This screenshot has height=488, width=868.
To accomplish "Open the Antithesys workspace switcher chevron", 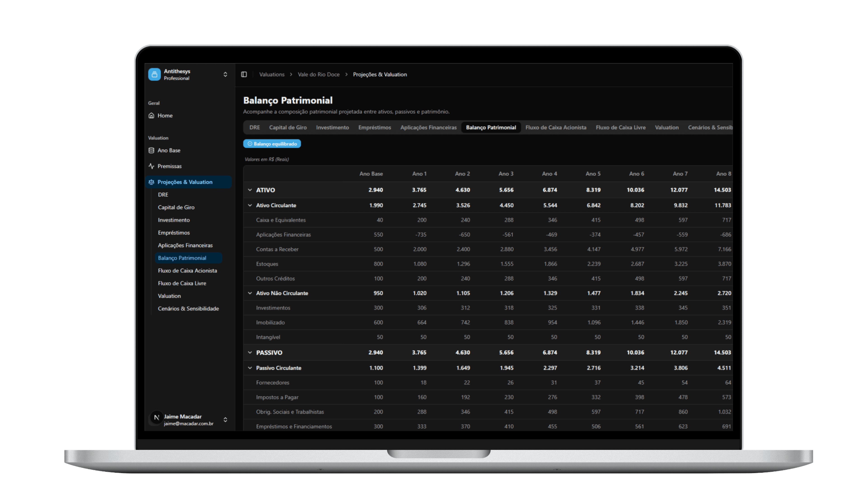I will pos(225,74).
